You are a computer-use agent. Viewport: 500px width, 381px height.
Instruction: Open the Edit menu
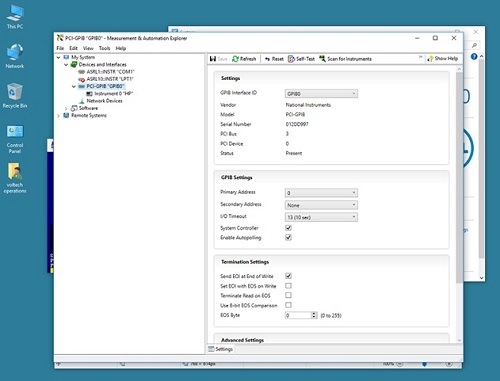(73, 48)
